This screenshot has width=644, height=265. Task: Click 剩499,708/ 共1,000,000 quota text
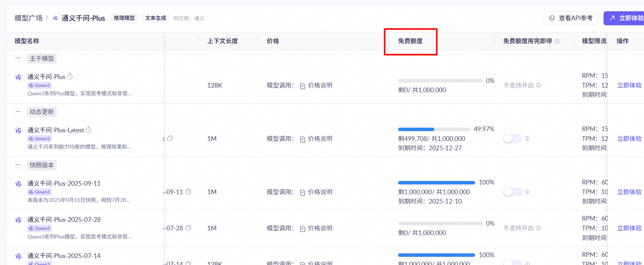[x=432, y=139]
